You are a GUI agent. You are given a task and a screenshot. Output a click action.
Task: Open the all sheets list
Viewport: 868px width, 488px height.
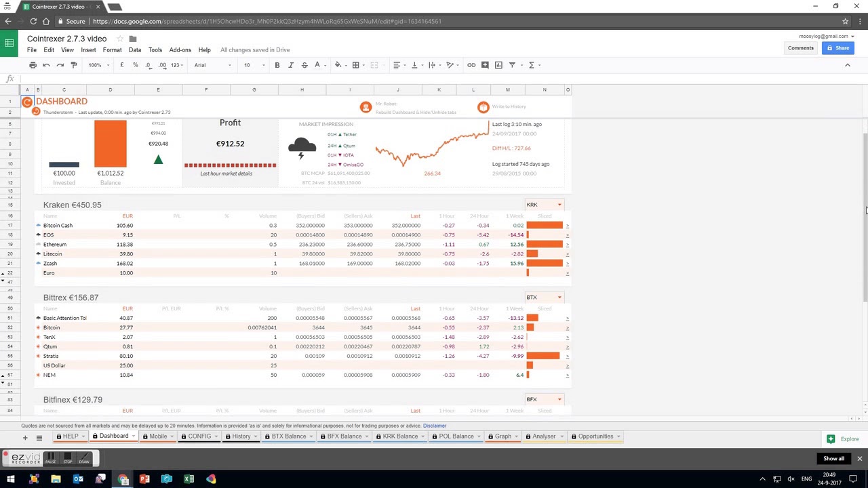click(x=39, y=438)
